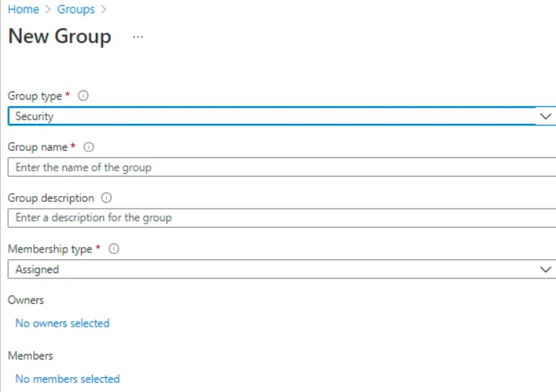Click the breadcrumb chevron after Groups
Image resolution: width=556 pixels, height=392 pixels.
click(103, 9)
